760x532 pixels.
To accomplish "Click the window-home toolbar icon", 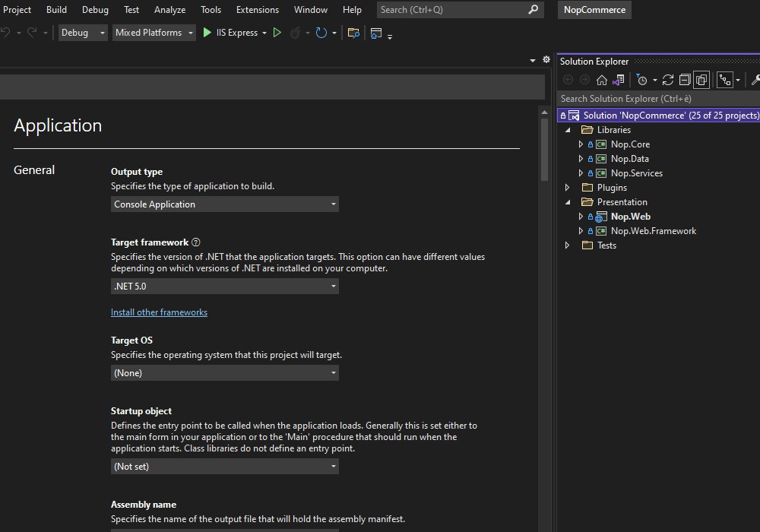I will point(376,33).
